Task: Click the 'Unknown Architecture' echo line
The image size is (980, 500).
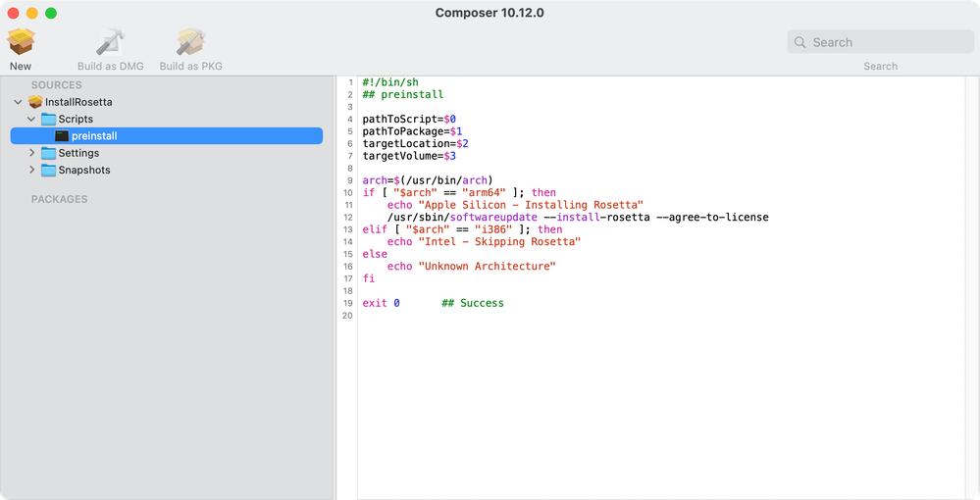Action: [471, 267]
